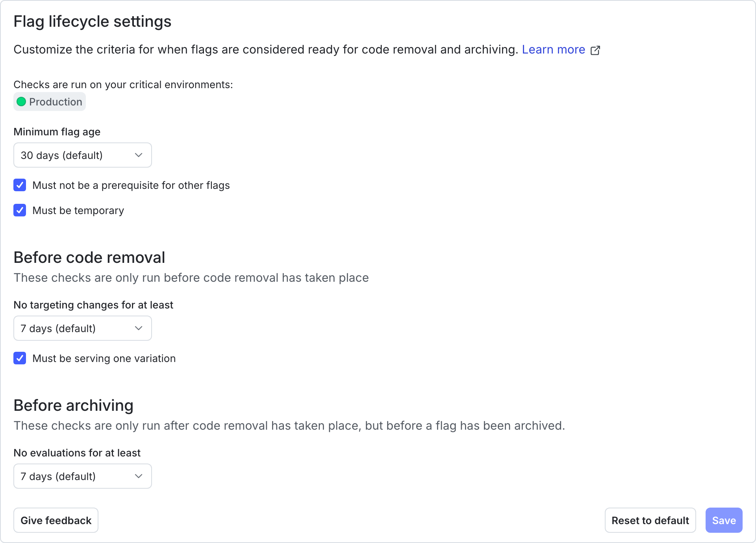
Task: Open the No evaluations for at least dropdown
Action: 82,476
